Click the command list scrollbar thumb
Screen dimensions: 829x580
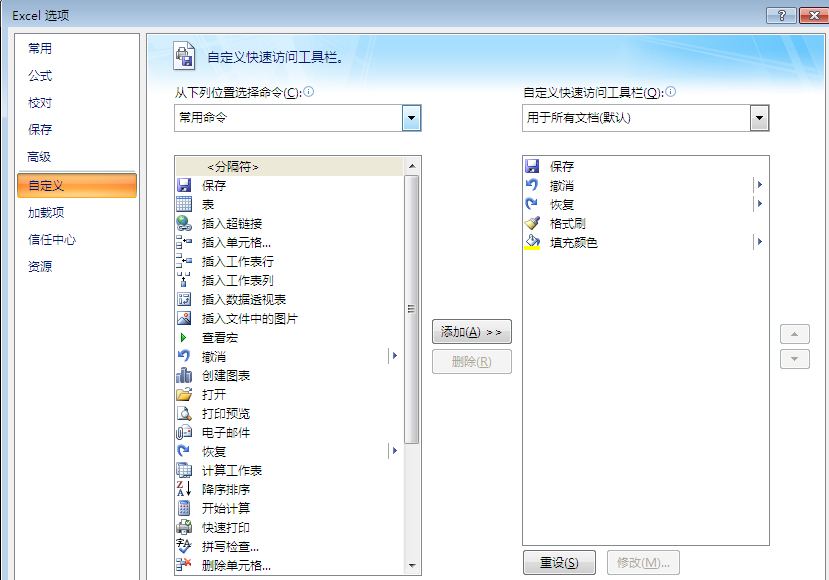(412, 309)
